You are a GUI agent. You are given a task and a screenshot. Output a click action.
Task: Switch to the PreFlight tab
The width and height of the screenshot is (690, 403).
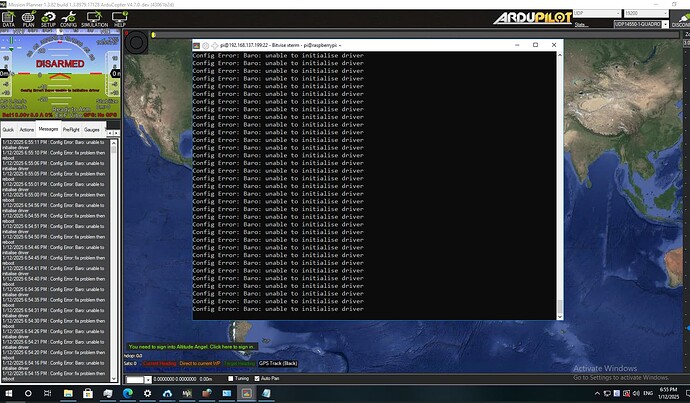[71, 130]
